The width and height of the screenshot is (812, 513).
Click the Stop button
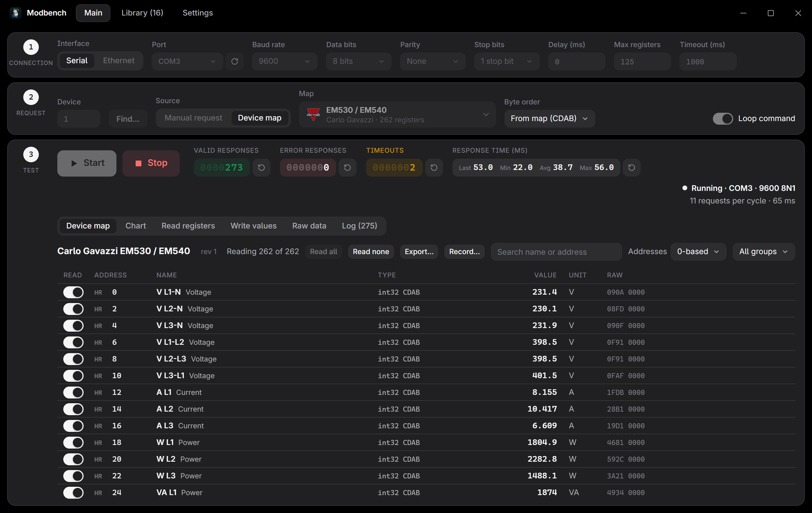tap(151, 163)
